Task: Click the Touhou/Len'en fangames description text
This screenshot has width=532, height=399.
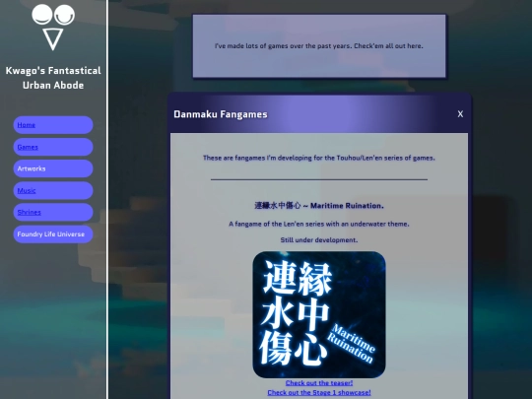Action: pos(319,158)
